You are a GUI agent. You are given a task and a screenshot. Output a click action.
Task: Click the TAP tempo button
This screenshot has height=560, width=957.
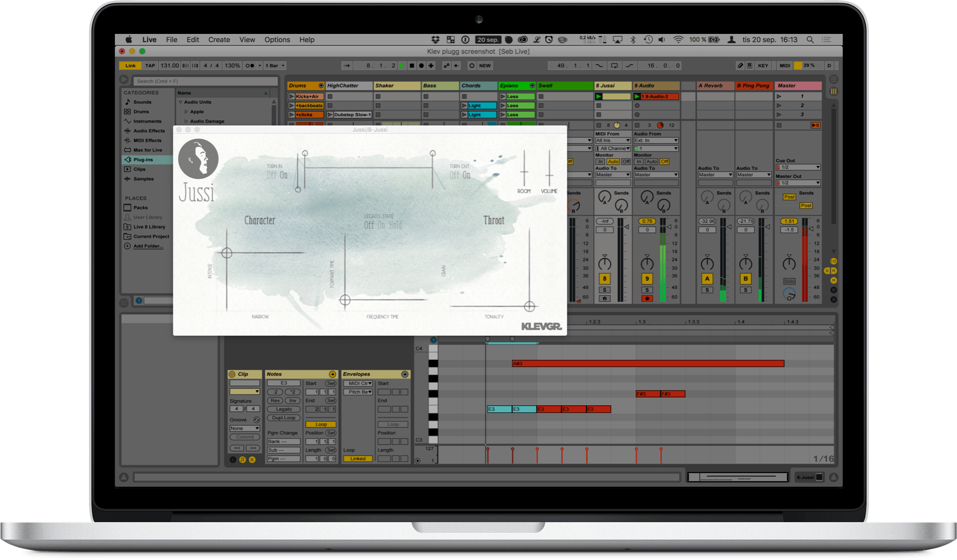coord(150,66)
